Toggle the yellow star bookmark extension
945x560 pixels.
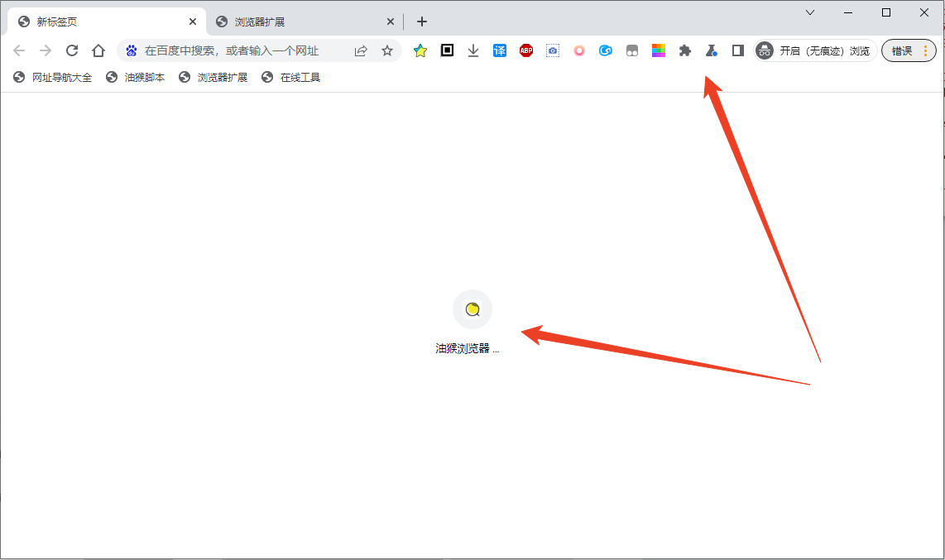click(420, 50)
